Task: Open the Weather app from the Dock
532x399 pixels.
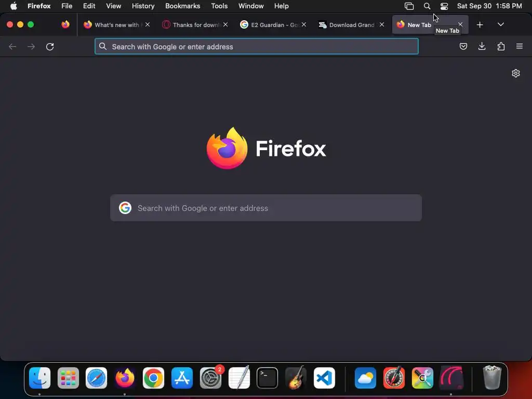Action: tap(365, 378)
